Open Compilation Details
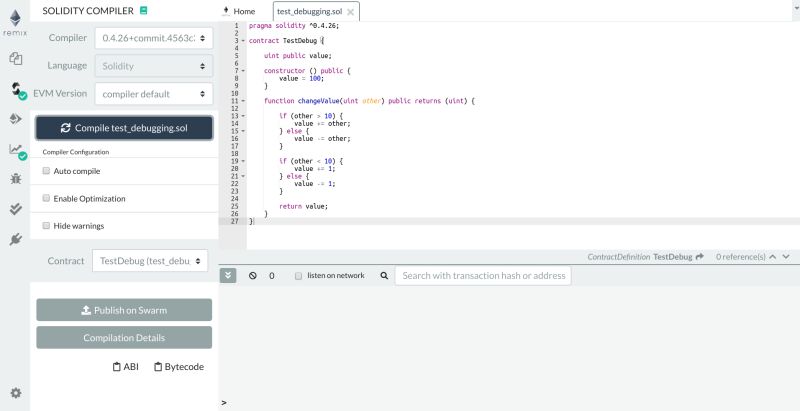 click(x=124, y=338)
